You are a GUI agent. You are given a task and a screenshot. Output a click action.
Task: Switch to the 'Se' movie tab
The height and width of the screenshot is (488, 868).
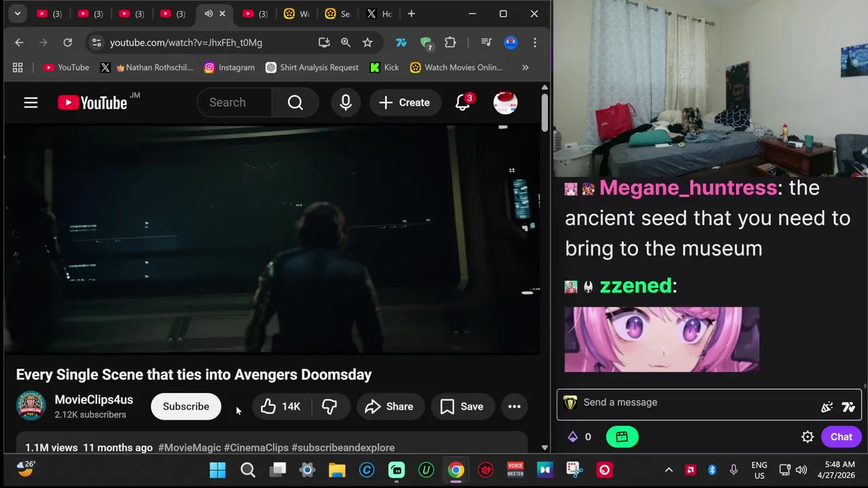(337, 14)
